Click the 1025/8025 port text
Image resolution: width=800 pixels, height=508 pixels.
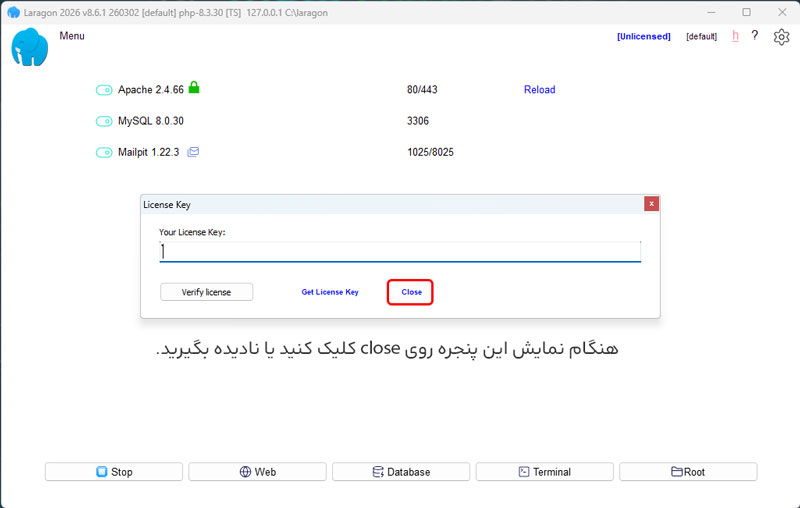pyautogui.click(x=430, y=152)
